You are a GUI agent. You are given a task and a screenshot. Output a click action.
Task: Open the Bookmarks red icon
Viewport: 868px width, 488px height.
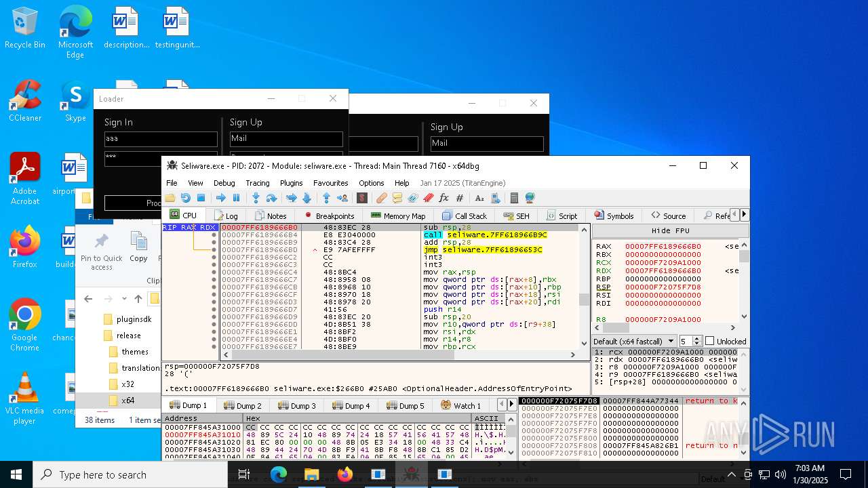click(x=429, y=198)
